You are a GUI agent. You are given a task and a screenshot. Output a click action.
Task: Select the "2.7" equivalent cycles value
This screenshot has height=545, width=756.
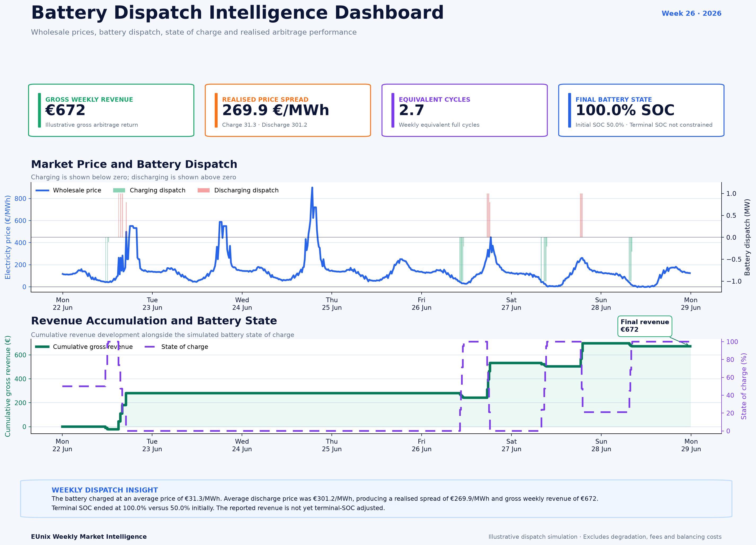pyautogui.click(x=412, y=110)
